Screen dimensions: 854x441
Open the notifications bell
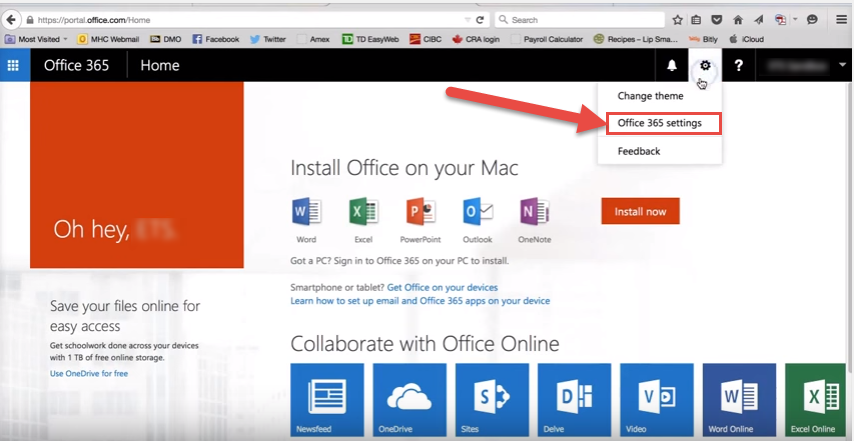(x=672, y=65)
